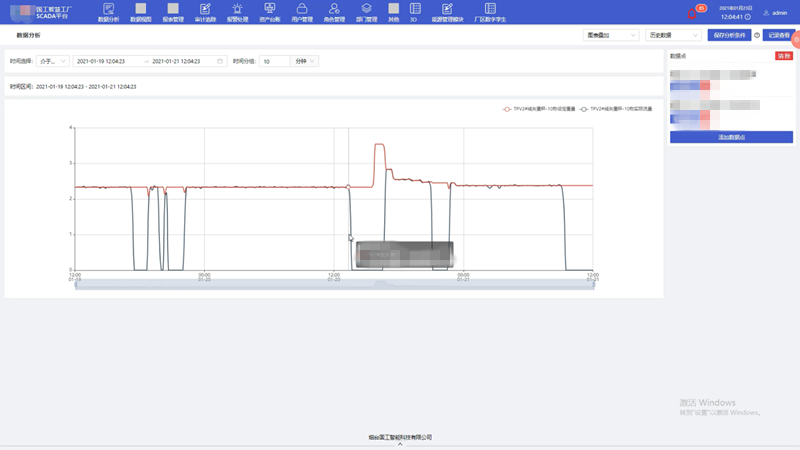
Task: Expand the 图表叠加 chart mode dropdown
Action: click(x=610, y=35)
